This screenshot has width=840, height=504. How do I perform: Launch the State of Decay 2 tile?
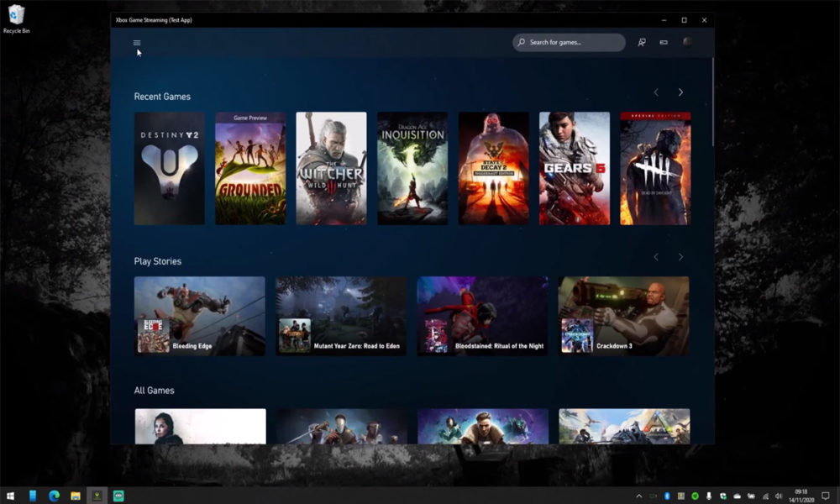tap(493, 168)
